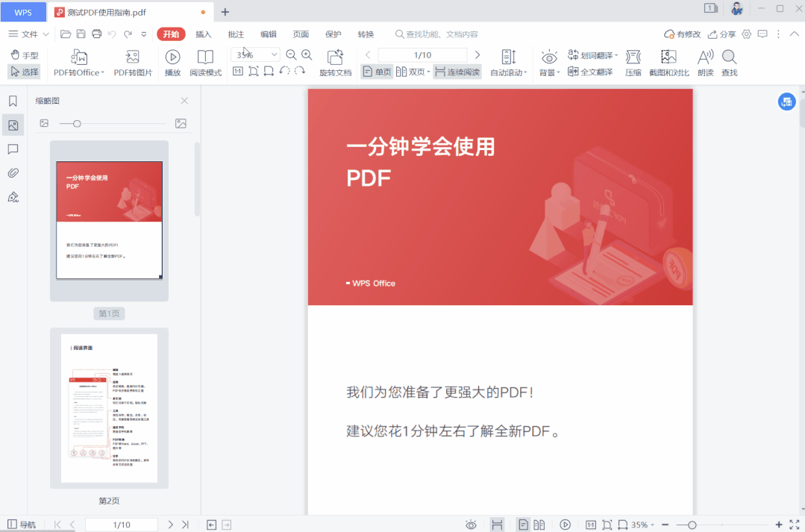The image size is (805, 532).
Task: Open the attachments panel in left sidebar
Action: click(x=13, y=172)
